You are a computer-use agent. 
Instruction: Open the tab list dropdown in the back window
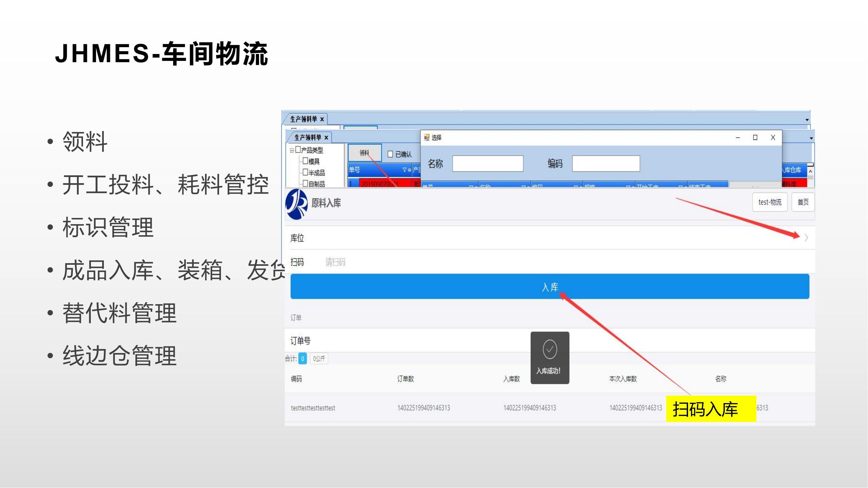click(807, 120)
